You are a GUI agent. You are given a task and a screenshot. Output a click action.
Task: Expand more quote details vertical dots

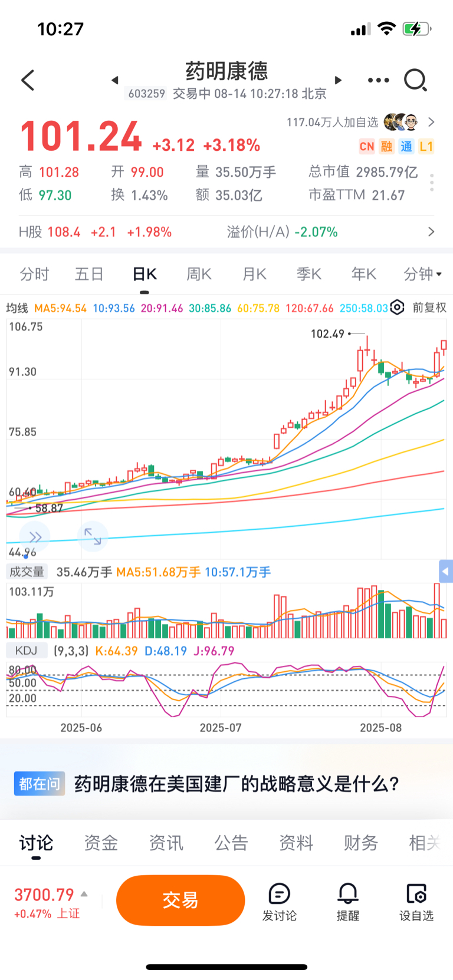[x=432, y=183]
